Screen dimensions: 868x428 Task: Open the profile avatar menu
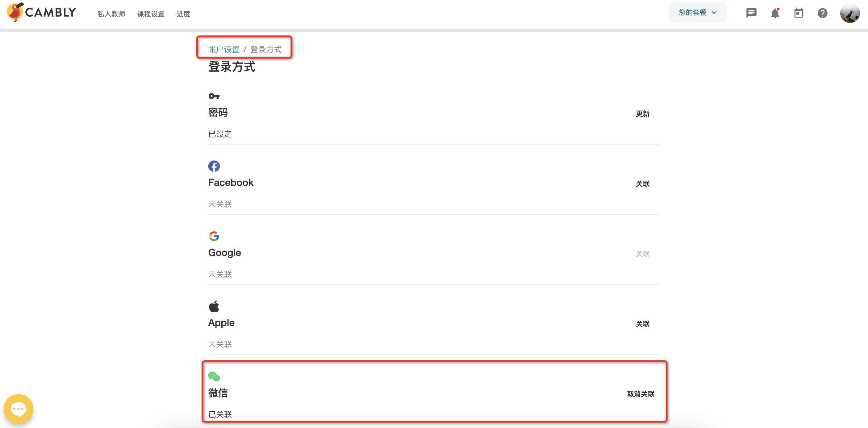coord(849,13)
